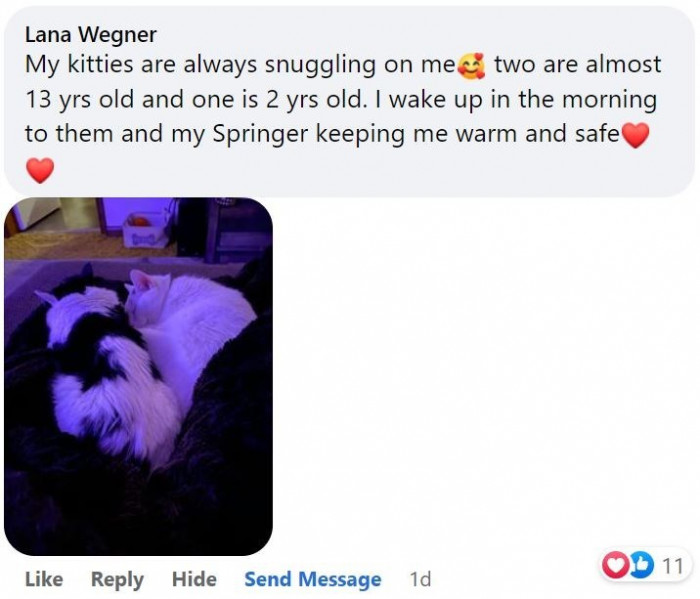Click the red heart on the last line
Viewport: 700px width, 599px height.
pos(40,170)
